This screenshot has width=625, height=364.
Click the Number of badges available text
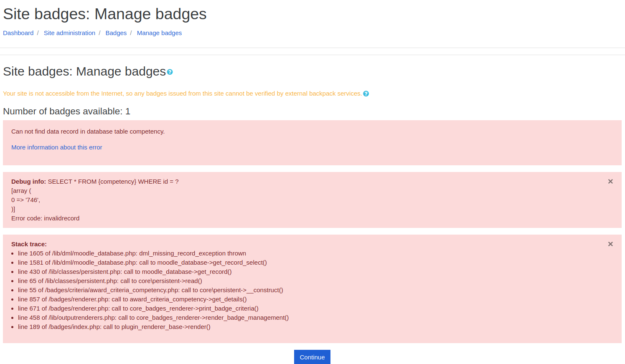coord(67,111)
